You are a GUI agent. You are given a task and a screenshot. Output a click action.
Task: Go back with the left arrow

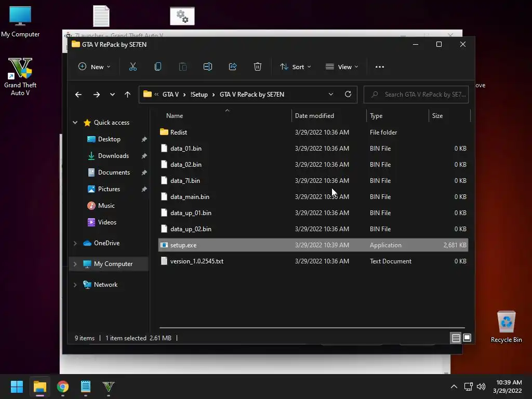tap(78, 95)
